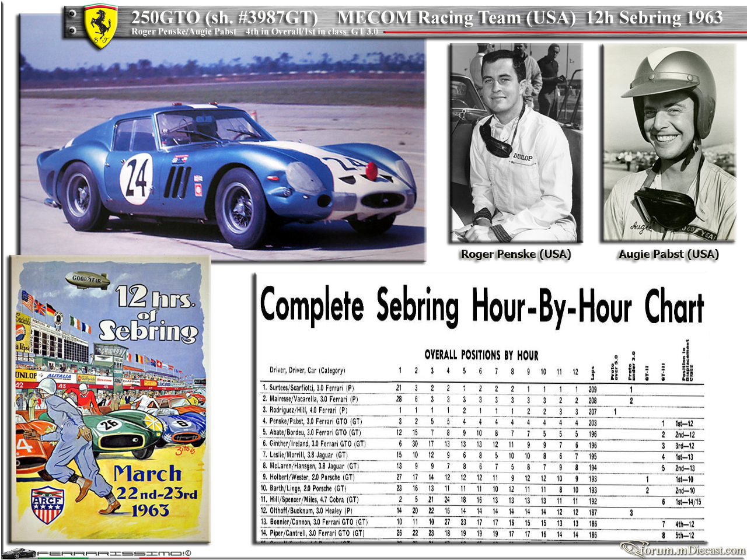The height and width of the screenshot is (560, 747).
Task: Click the laps value '195'
Action: (x=593, y=456)
